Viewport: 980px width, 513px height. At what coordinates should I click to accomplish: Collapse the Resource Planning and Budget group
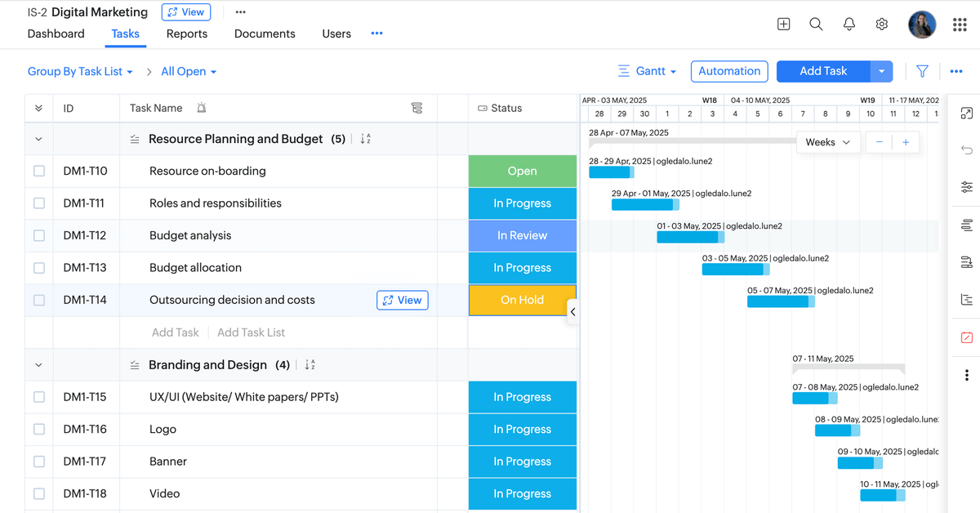coord(38,140)
